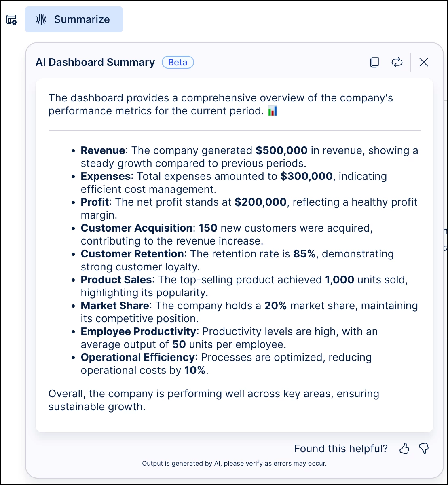The width and height of the screenshot is (448, 485).
Task: Click the bar chart emoji
Action: tap(273, 111)
